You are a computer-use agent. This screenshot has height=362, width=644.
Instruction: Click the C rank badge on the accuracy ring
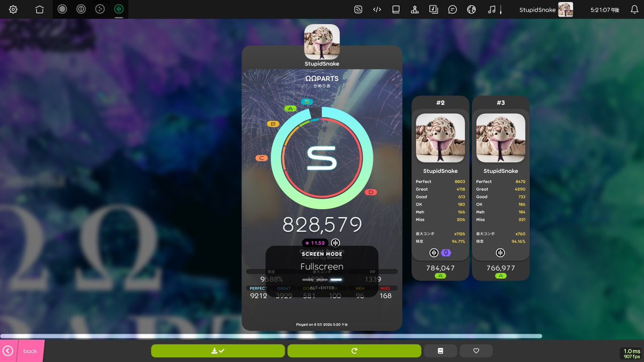coord(261,158)
